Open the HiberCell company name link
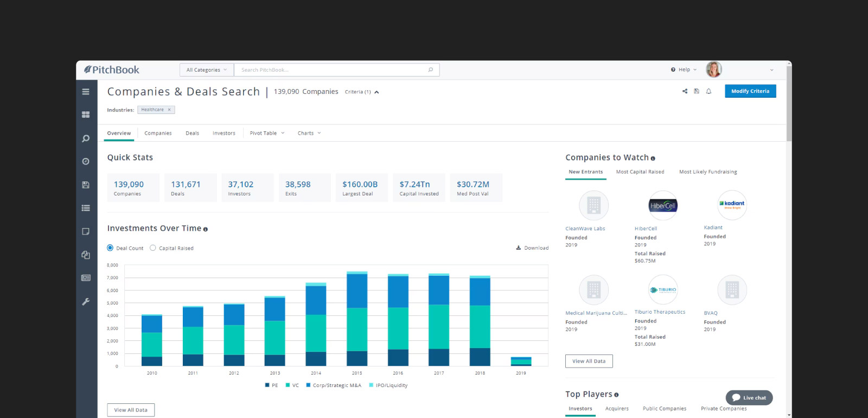 (646, 229)
